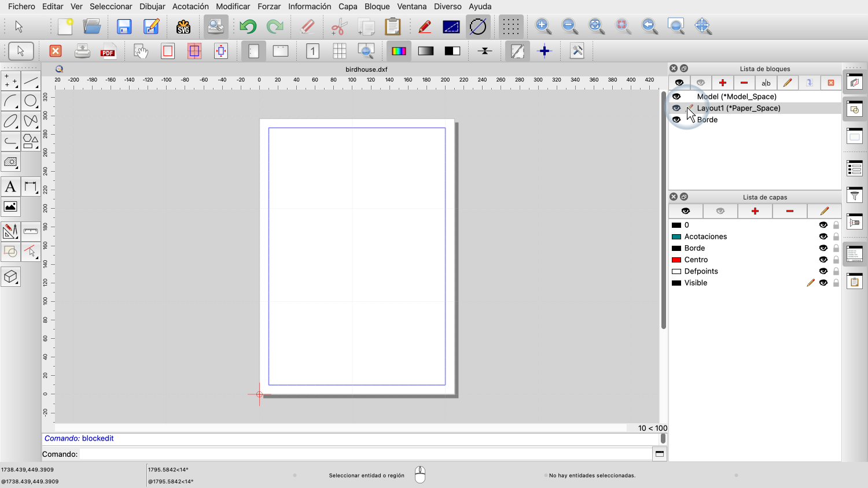
Task: Toggle visibility of the Borde block
Action: pos(676,120)
